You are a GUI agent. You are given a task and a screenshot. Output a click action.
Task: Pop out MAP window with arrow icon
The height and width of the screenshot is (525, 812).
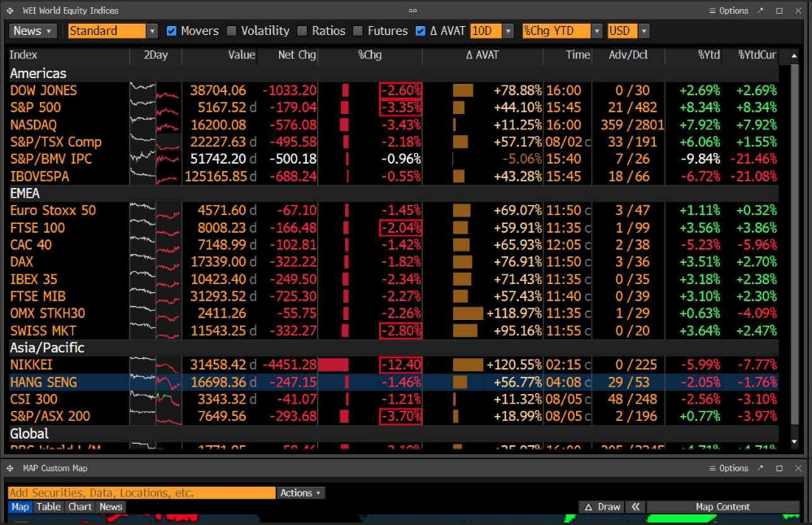pyautogui.click(x=760, y=468)
